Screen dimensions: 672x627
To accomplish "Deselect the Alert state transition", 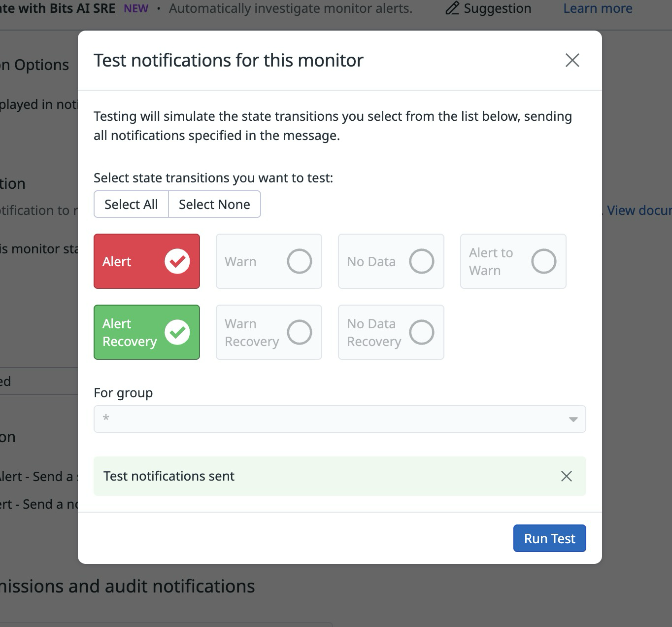I will (146, 261).
